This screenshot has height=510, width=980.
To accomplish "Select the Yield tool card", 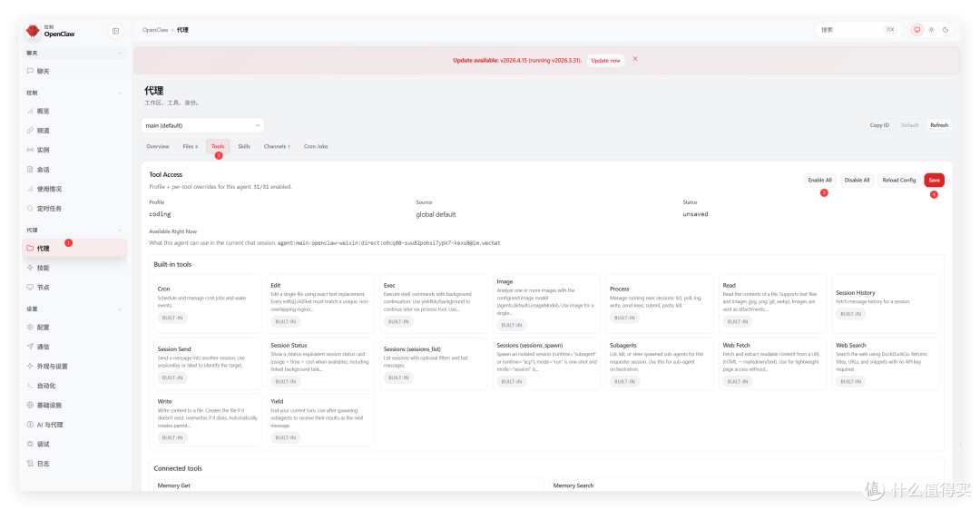I will [x=320, y=419].
